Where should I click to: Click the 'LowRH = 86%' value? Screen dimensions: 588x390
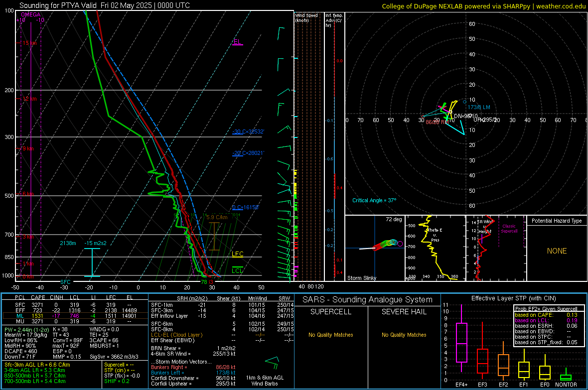tap(20, 340)
